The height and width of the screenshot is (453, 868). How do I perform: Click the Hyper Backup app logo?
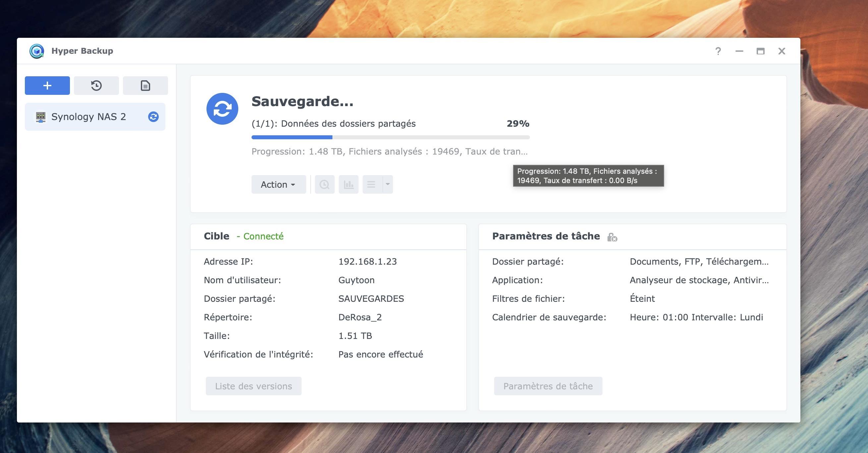point(37,51)
